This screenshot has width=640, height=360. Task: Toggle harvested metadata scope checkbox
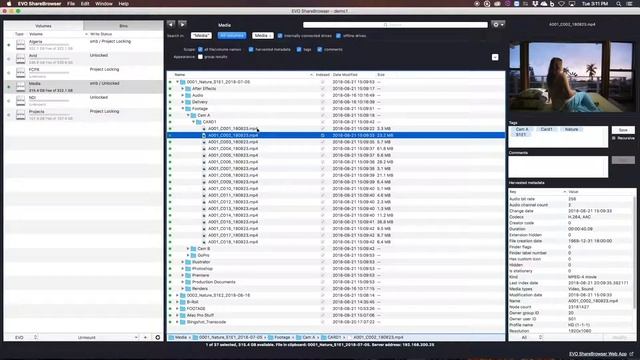pos(251,49)
